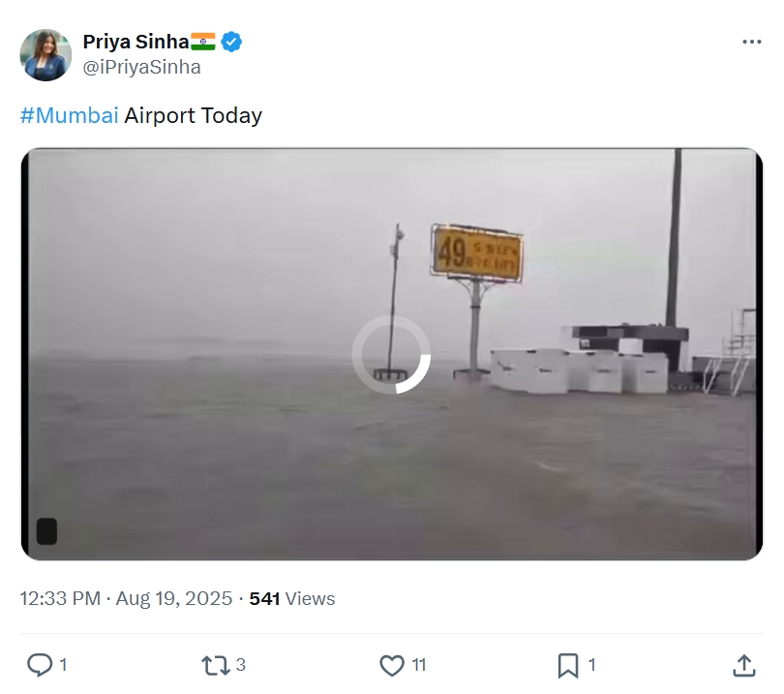784x694 pixels.
Task: Open the @iPriyaSinha handle link
Action: [142, 67]
